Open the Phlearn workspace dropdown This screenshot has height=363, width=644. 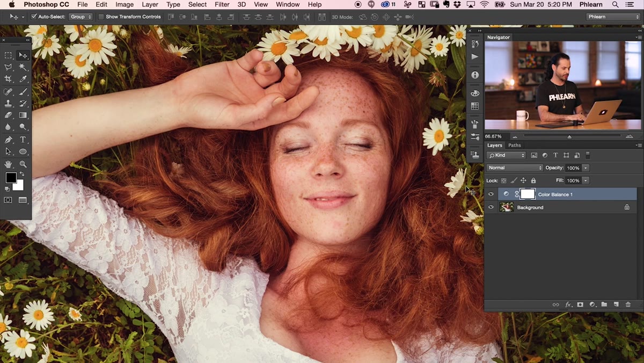(x=613, y=17)
